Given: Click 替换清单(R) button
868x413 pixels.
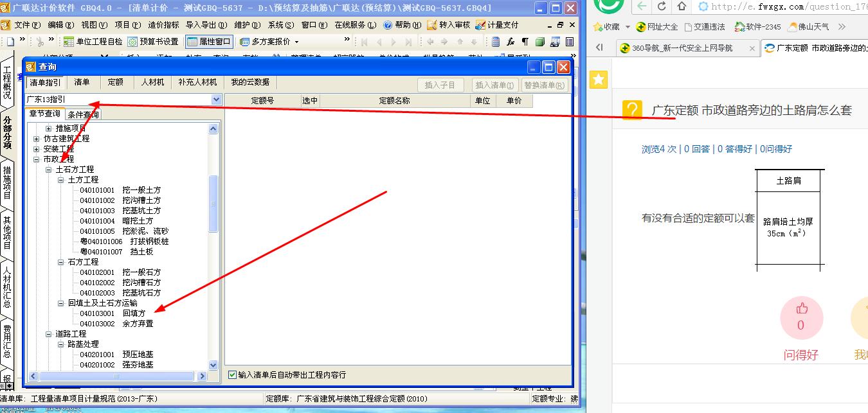Looking at the screenshot, I should pyautogui.click(x=544, y=85).
